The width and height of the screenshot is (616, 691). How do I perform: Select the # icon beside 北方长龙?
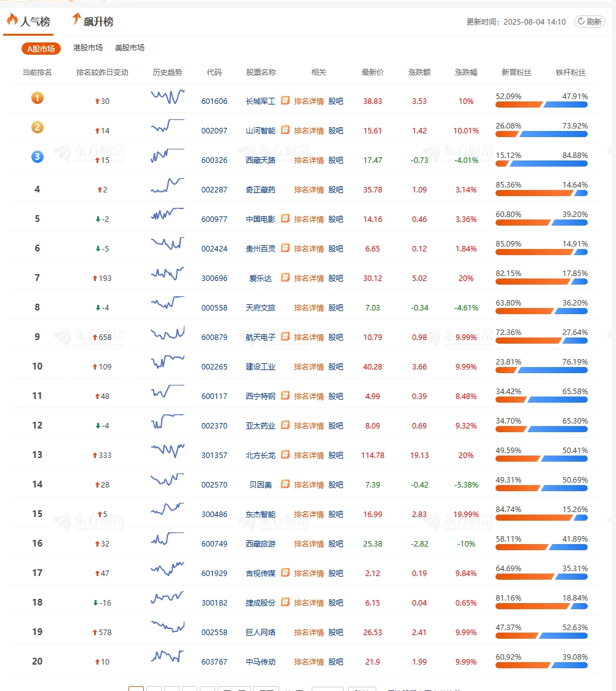[x=285, y=455]
